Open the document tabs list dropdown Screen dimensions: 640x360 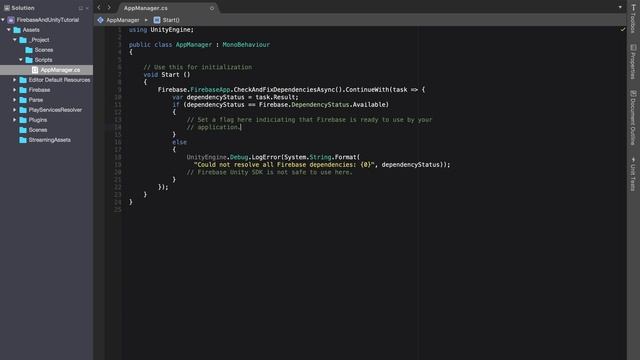pos(620,7)
